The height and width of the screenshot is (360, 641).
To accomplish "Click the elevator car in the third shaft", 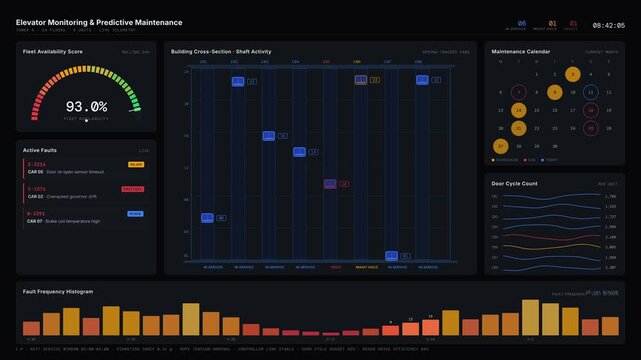I will [269, 136].
